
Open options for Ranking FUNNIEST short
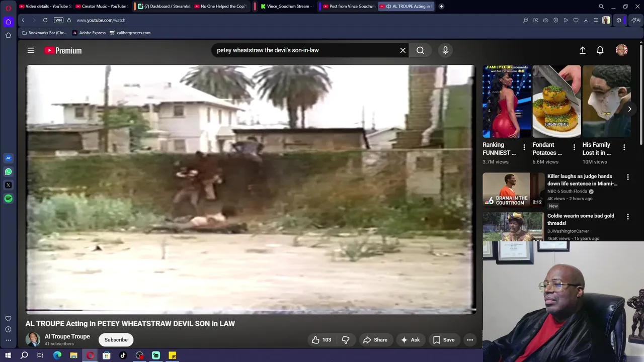[x=524, y=147]
